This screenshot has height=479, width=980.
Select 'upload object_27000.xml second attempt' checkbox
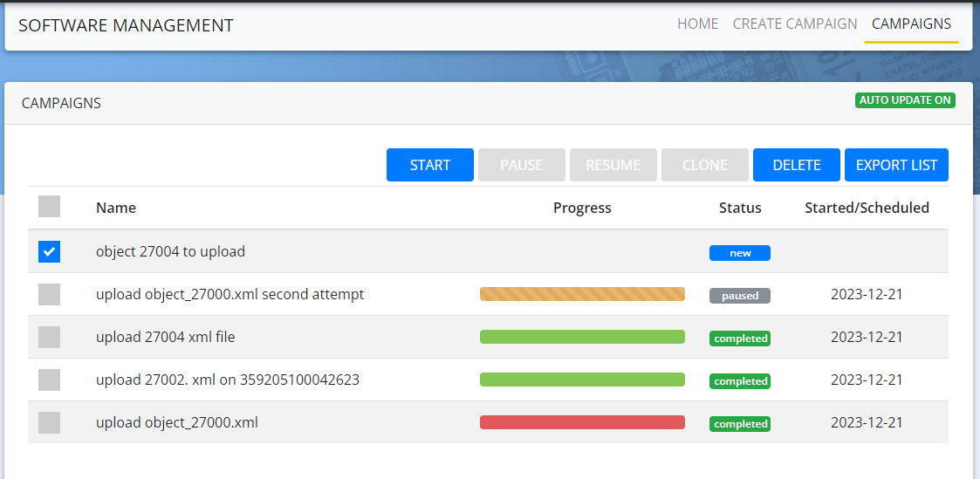49,295
